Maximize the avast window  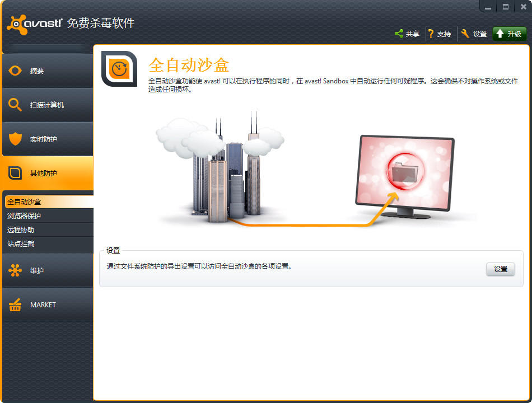pyautogui.click(x=506, y=7)
